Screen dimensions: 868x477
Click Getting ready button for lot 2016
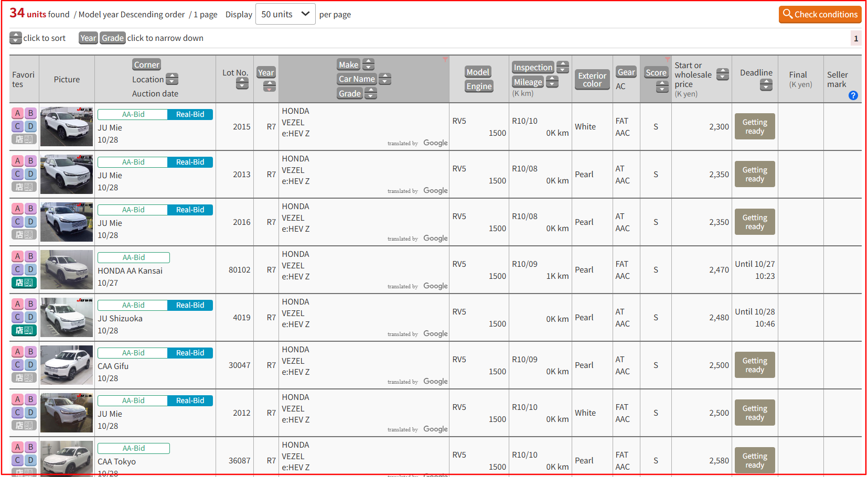coord(755,222)
